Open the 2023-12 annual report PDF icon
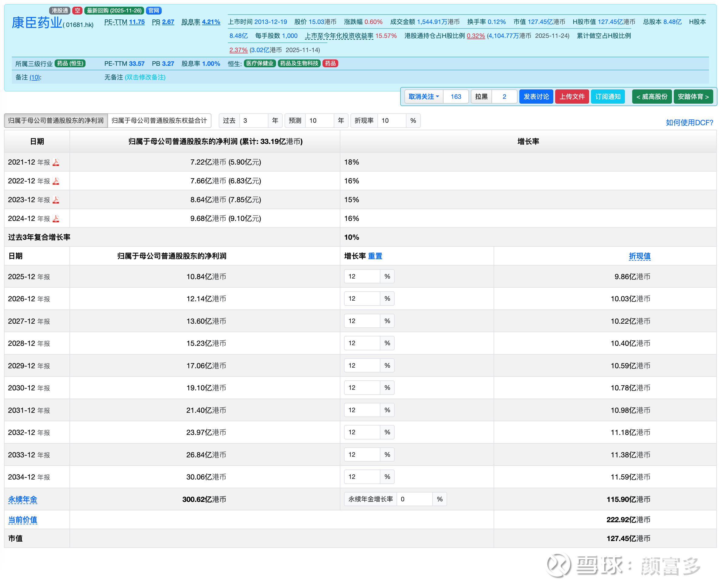Screen dimensions: 722x588 click(56, 200)
